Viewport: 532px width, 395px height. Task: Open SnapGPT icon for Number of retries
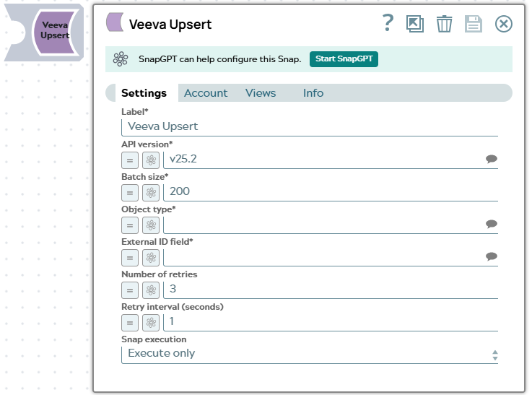click(x=151, y=290)
